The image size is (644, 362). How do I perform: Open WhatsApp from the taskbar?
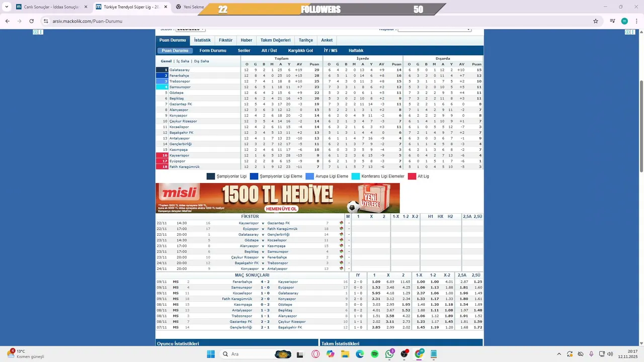[390, 354]
